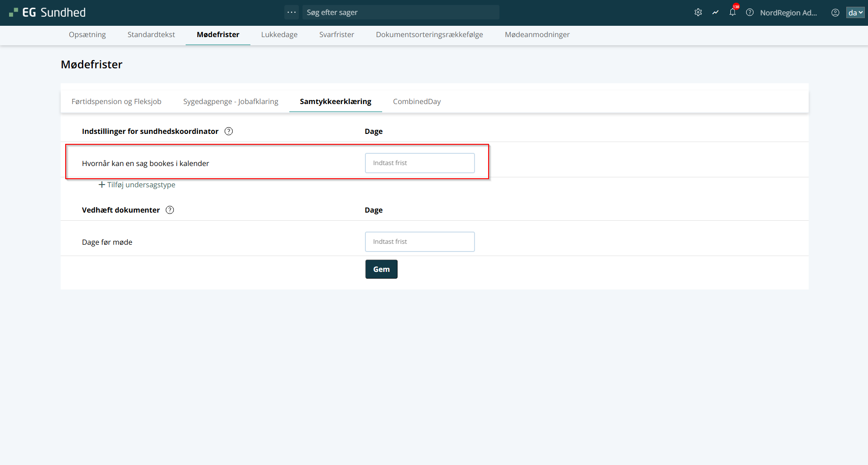Click the help question mark in header
The width and height of the screenshot is (868, 465).
(749, 13)
